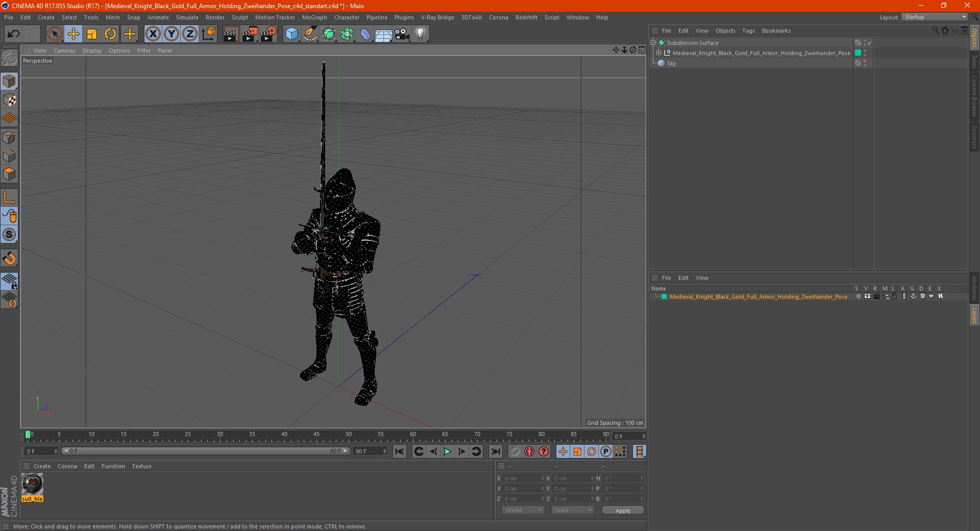Click the Undo arrow icon
Image resolution: width=980 pixels, height=531 pixels.
pyautogui.click(x=14, y=34)
